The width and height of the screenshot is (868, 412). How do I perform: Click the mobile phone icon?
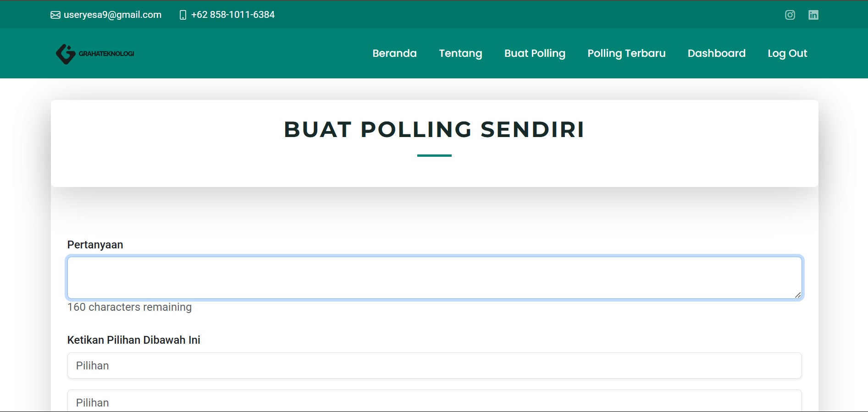[183, 15]
